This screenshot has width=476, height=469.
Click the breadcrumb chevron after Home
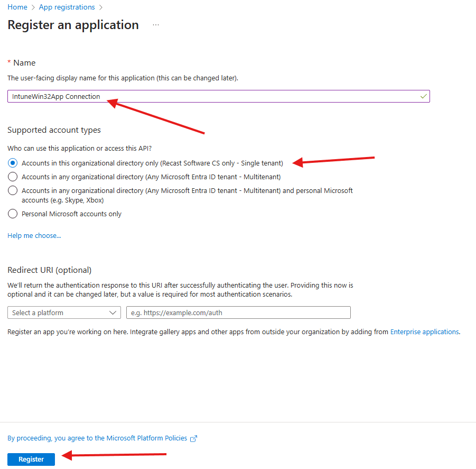(x=33, y=7)
